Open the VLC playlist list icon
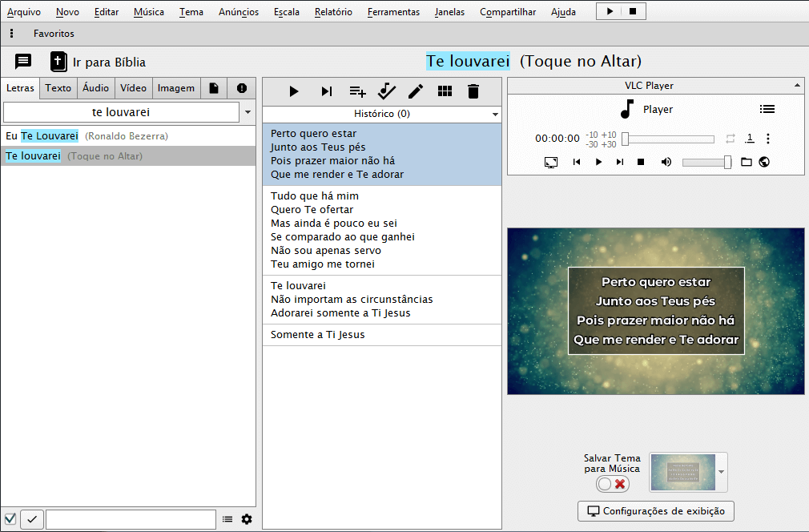The width and height of the screenshot is (809, 532). (x=767, y=110)
